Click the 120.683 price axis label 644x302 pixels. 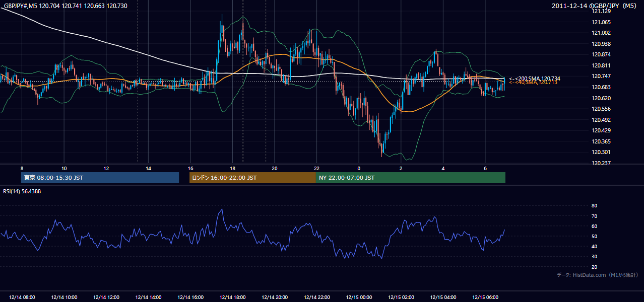tap(601, 87)
